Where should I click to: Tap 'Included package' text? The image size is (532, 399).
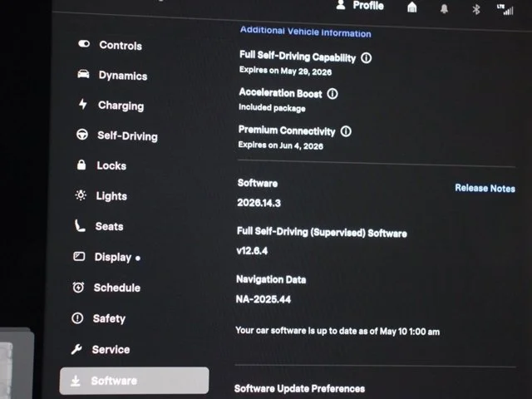[x=272, y=108]
